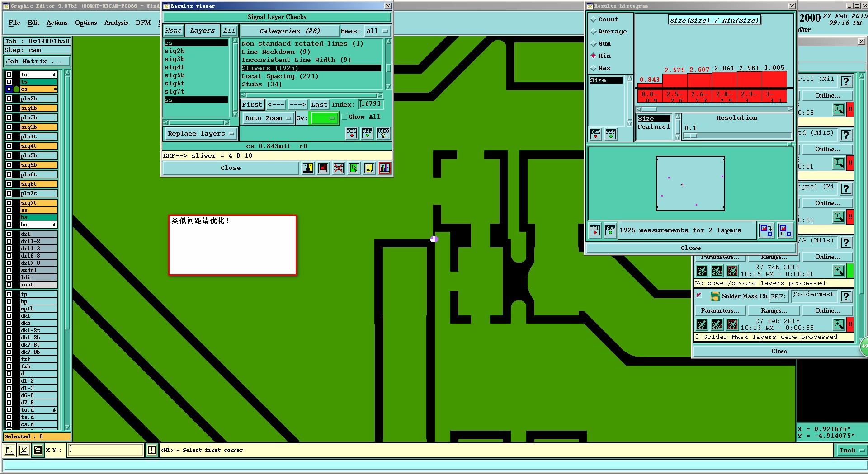Go to previous result with <--- button
The height and width of the screenshot is (474, 868).
(276, 105)
